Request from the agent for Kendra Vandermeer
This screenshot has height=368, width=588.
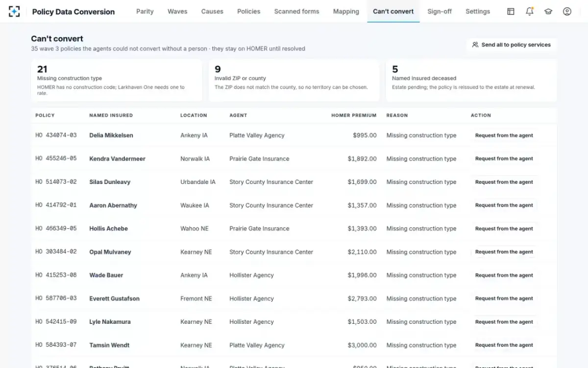click(504, 158)
